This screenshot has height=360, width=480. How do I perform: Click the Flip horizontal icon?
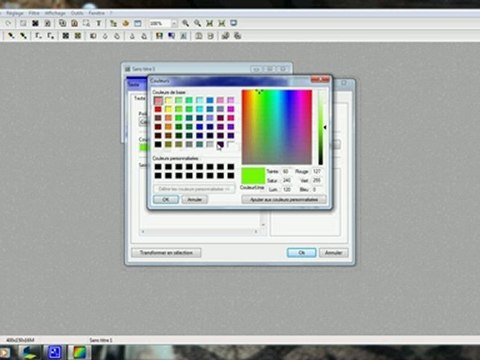tap(199, 36)
